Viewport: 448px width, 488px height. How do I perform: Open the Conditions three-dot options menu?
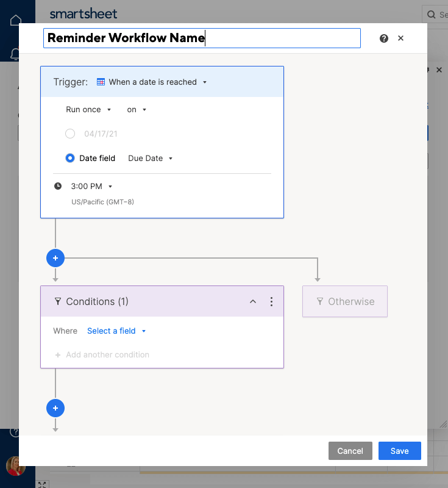click(x=272, y=301)
